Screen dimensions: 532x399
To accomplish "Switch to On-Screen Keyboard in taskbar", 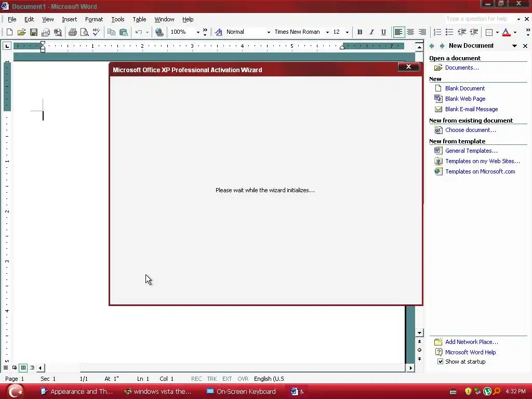I will pos(242,391).
